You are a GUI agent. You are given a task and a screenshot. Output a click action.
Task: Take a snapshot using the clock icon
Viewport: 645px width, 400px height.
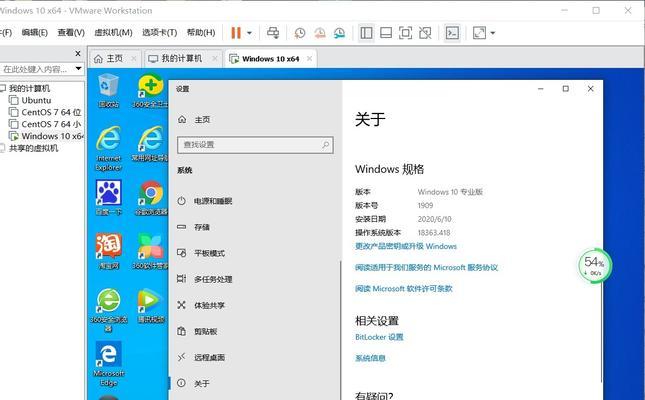coord(300,33)
